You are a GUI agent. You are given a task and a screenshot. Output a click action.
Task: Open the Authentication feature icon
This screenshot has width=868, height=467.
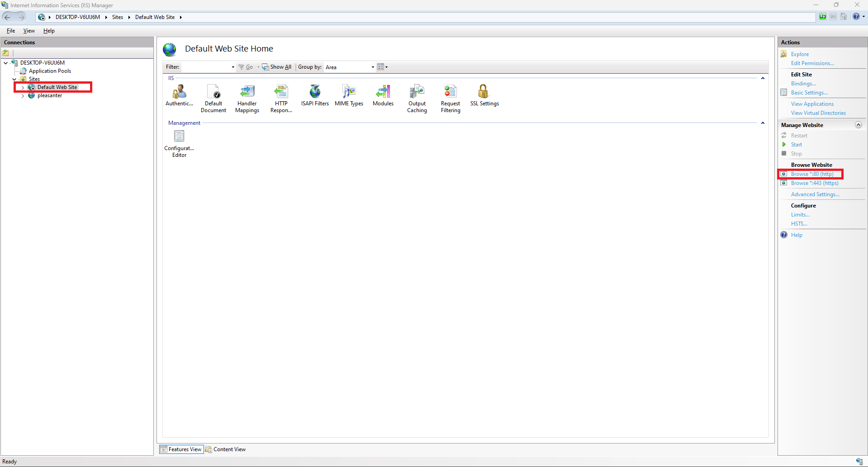pyautogui.click(x=179, y=92)
